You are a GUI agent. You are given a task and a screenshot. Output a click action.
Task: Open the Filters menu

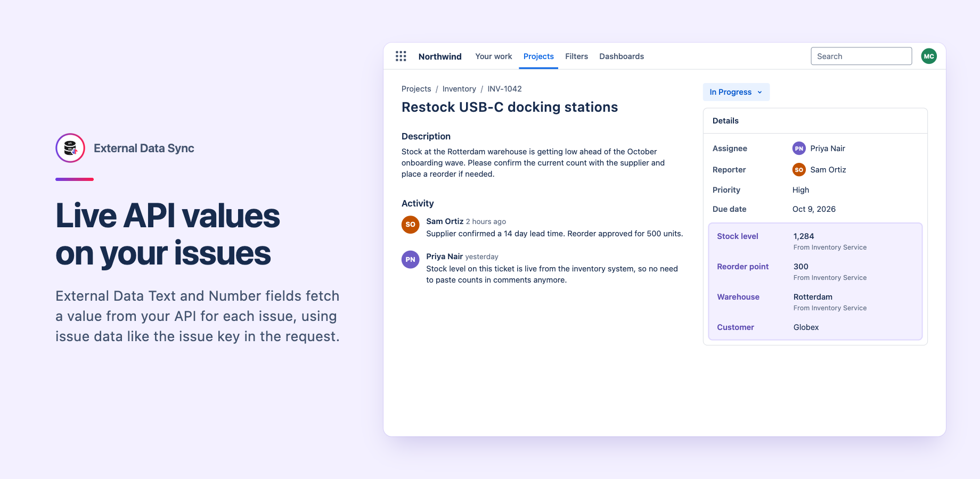tap(576, 56)
